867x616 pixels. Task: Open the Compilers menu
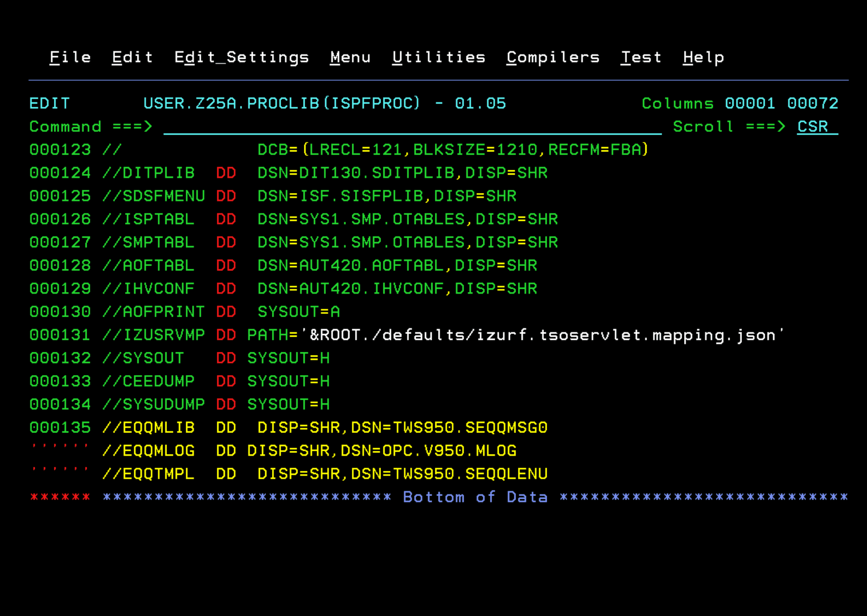pyautogui.click(x=552, y=57)
